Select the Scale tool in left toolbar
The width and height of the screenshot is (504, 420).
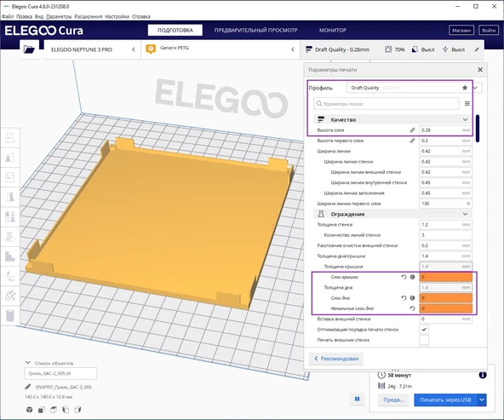(x=10, y=158)
